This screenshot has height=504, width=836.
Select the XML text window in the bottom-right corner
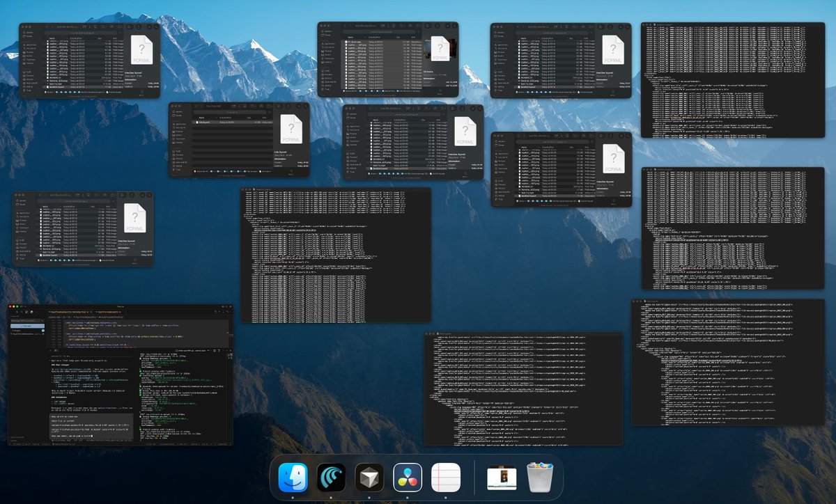(728, 363)
